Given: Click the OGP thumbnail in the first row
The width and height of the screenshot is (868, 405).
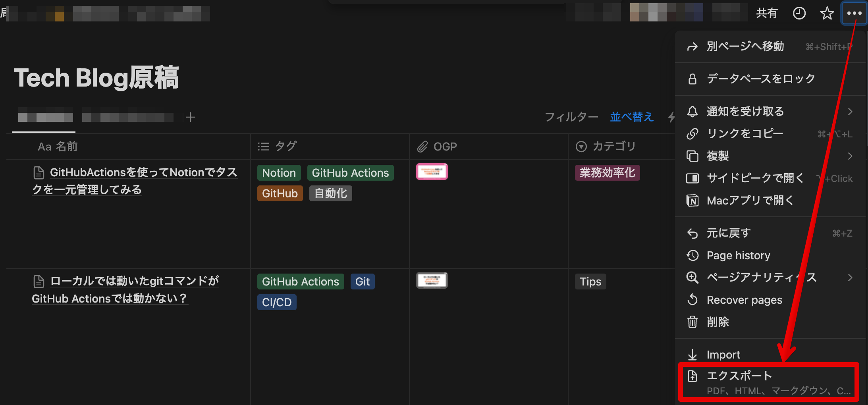Looking at the screenshot, I should coord(432,171).
